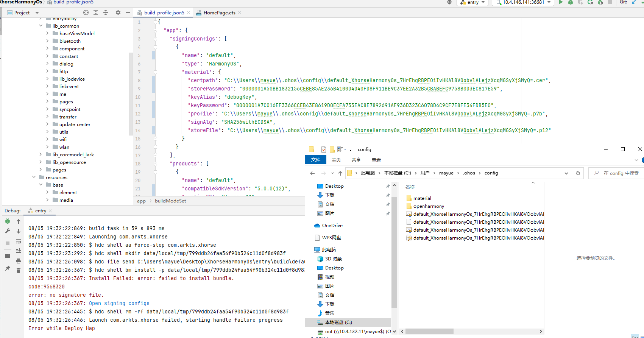Click the .ohos breadcrumb in Explorer address bar
Image resolution: width=644 pixels, height=338 pixels.
point(469,173)
